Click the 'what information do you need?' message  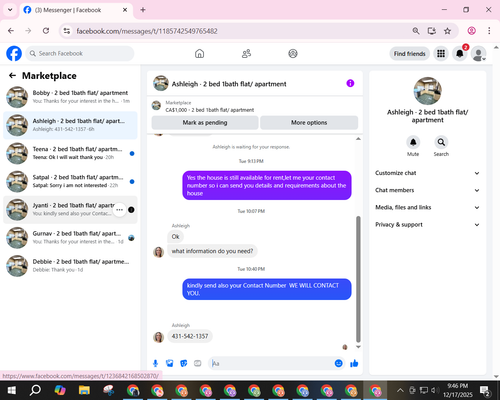point(212,251)
